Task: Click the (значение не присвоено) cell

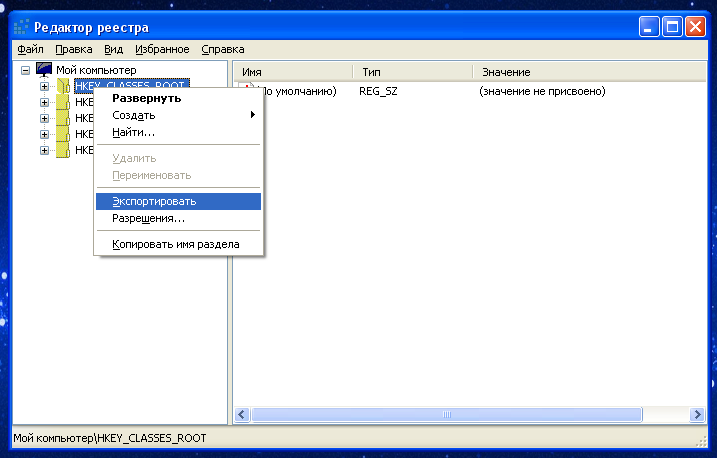Action: (542, 91)
